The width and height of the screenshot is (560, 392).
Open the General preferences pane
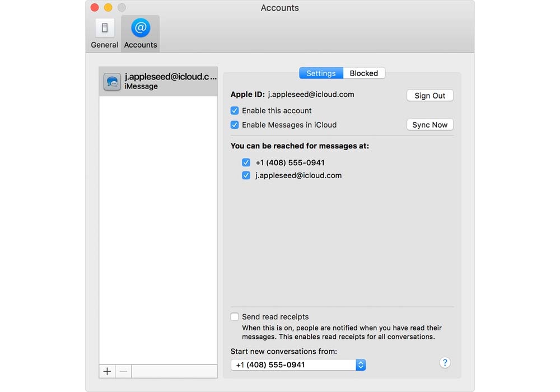tap(104, 34)
